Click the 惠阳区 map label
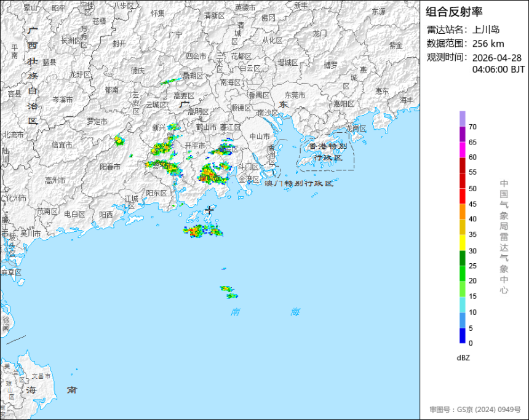Viewport: 529px width, 420px height. [344, 104]
